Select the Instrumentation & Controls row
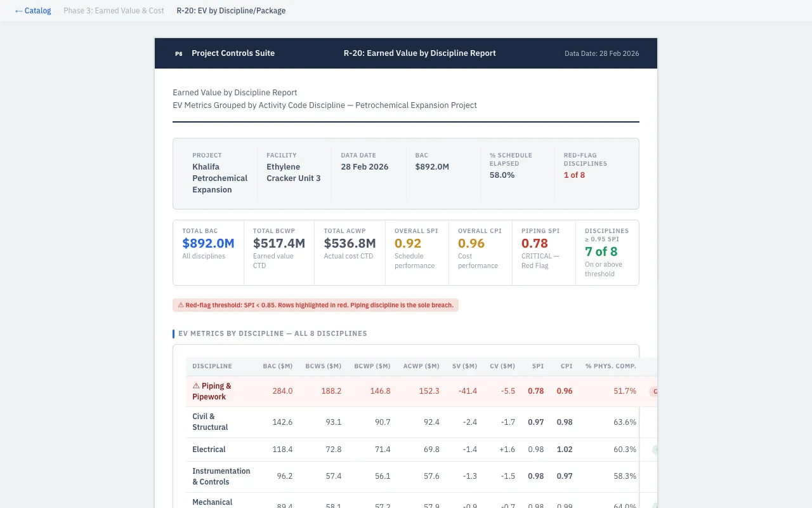Screen dimensions: 812x508 [x=221, y=476]
